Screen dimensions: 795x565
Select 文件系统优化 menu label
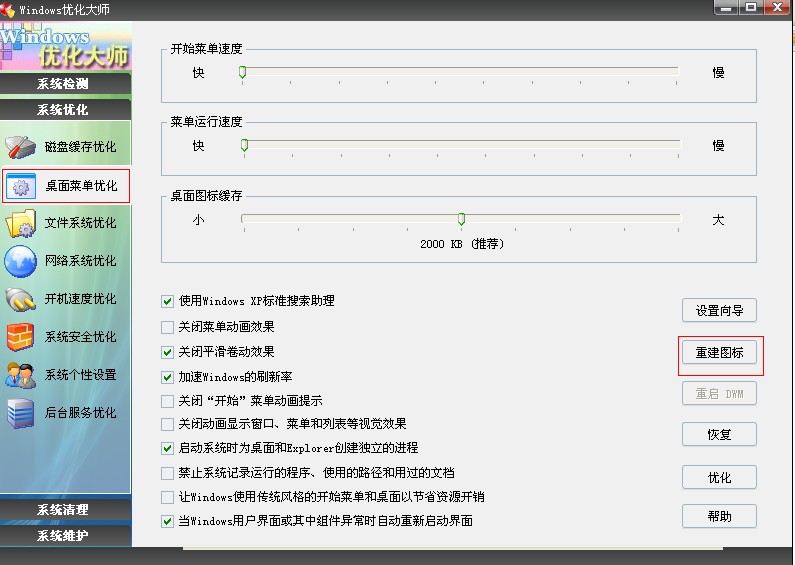point(81,223)
